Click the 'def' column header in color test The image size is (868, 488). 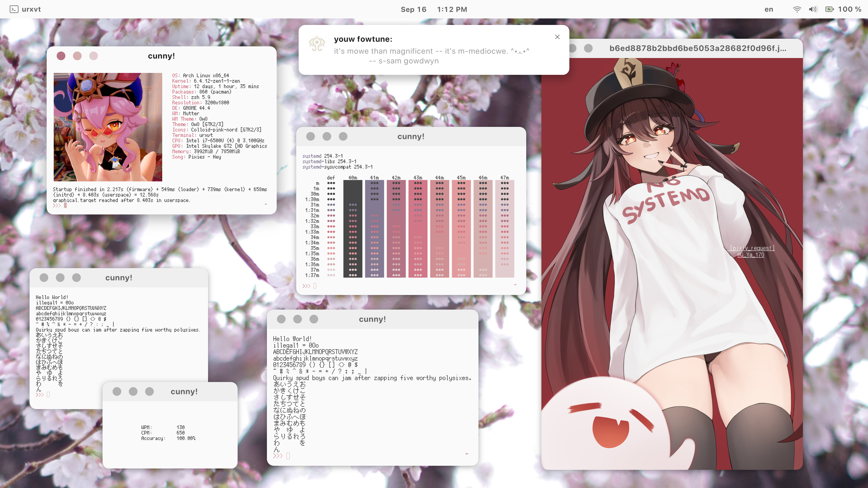click(331, 178)
